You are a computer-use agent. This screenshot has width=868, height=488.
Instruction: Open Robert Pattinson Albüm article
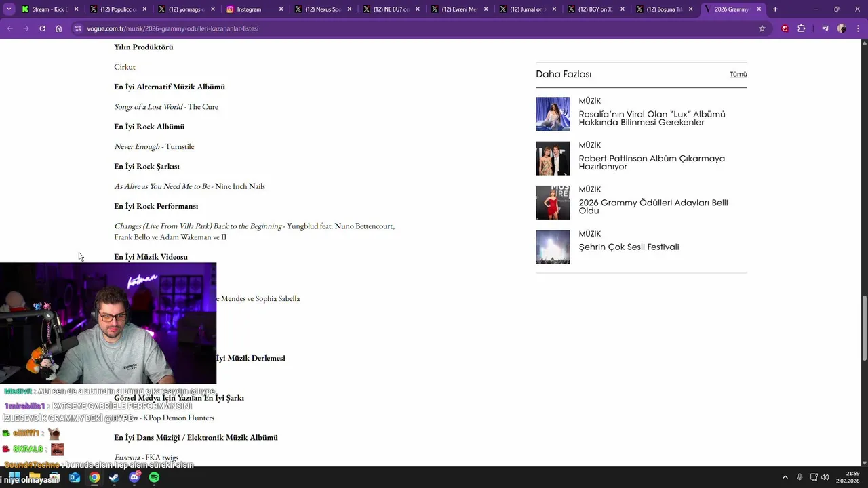click(x=652, y=163)
